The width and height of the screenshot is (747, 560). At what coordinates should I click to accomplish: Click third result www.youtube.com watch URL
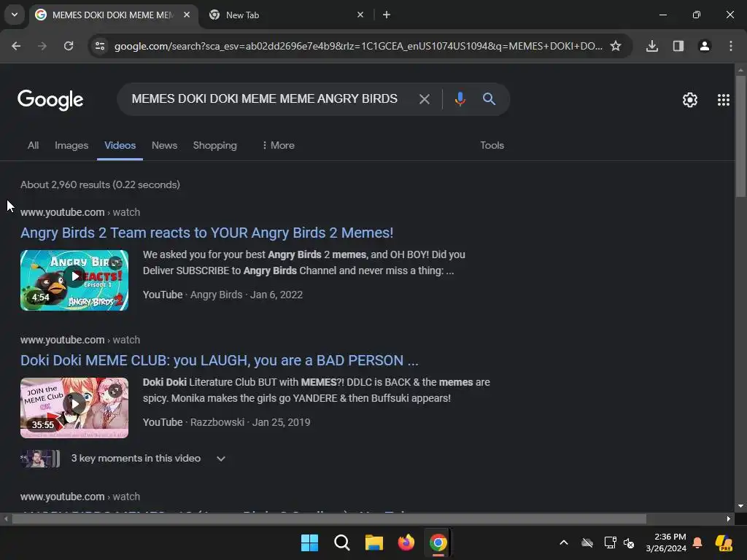[x=80, y=497]
